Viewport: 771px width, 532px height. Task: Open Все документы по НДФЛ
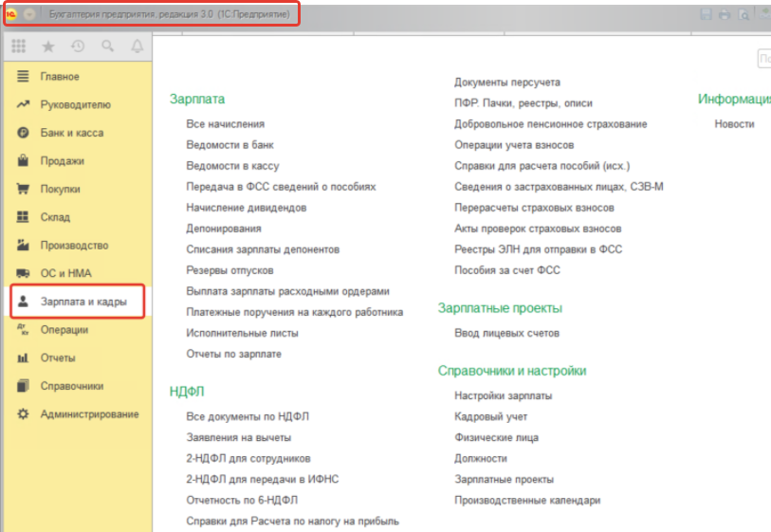click(248, 417)
